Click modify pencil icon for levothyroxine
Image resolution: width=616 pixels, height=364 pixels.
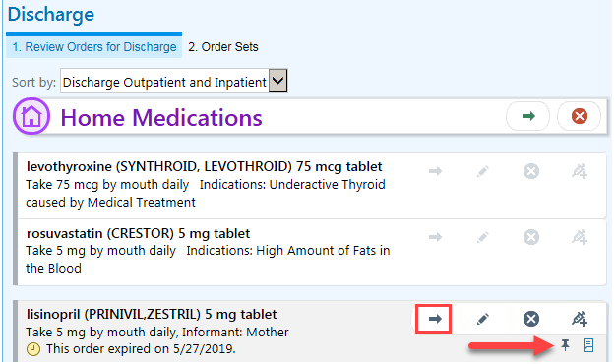click(x=483, y=171)
